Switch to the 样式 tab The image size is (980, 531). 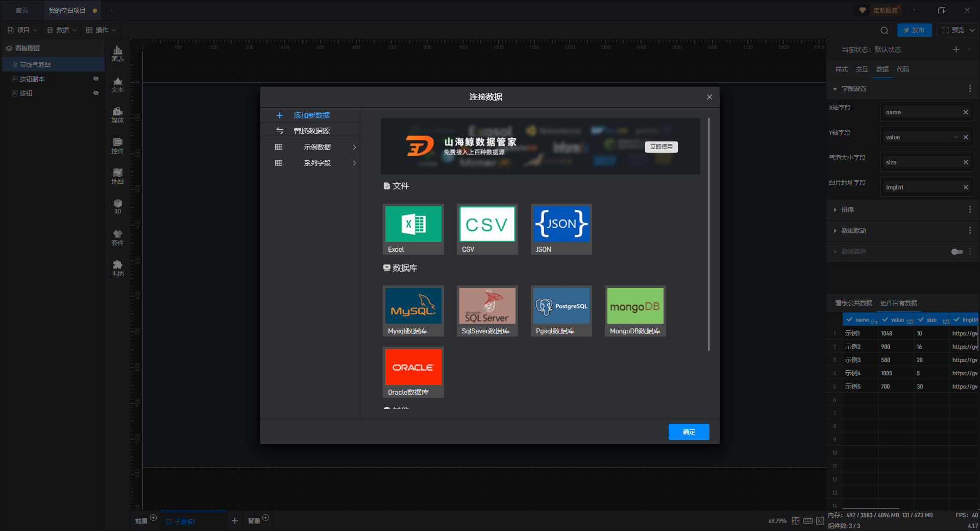[841, 69]
